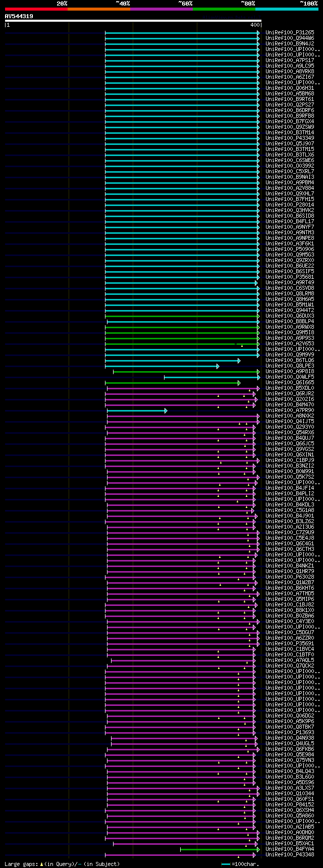Select the UniRef100_B9RT61 label

[x=290, y=99]
